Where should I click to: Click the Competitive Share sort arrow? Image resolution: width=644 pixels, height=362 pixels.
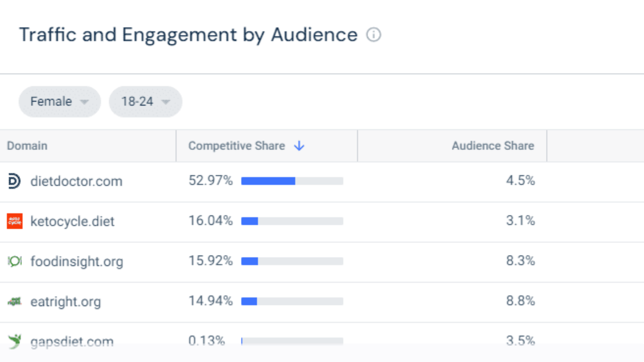pos(299,146)
